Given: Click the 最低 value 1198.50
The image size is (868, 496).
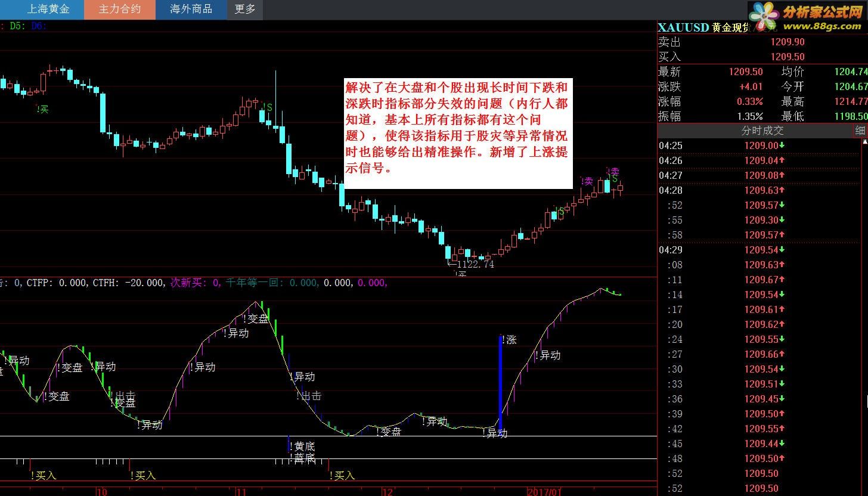Looking at the screenshot, I should [851, 116].
